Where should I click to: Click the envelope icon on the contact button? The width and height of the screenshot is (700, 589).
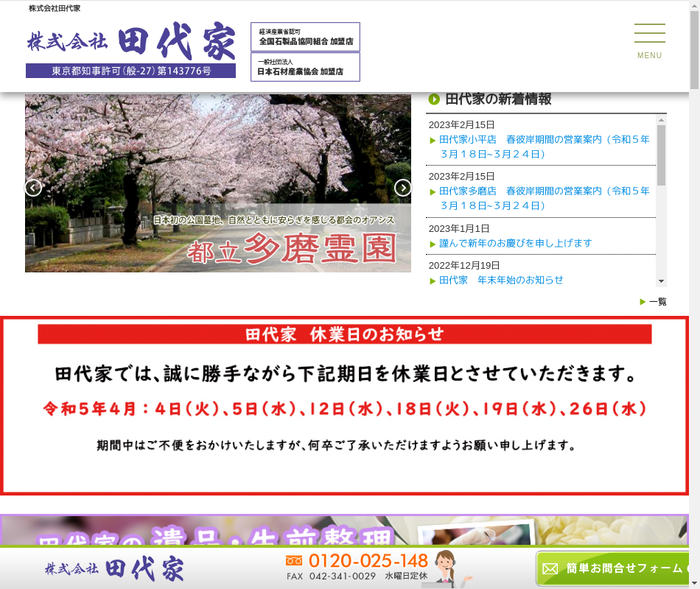click(x=550, y=568)
